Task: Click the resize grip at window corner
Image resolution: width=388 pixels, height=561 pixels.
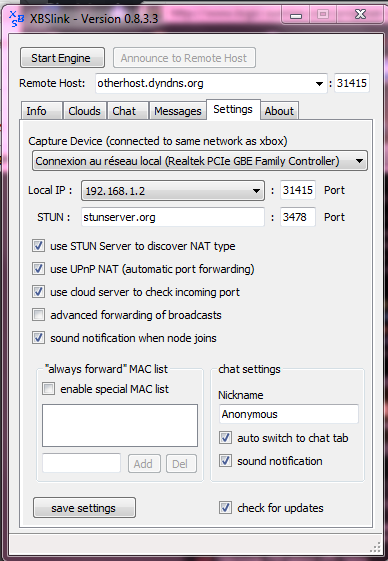Action: click(x=375, y=547)
